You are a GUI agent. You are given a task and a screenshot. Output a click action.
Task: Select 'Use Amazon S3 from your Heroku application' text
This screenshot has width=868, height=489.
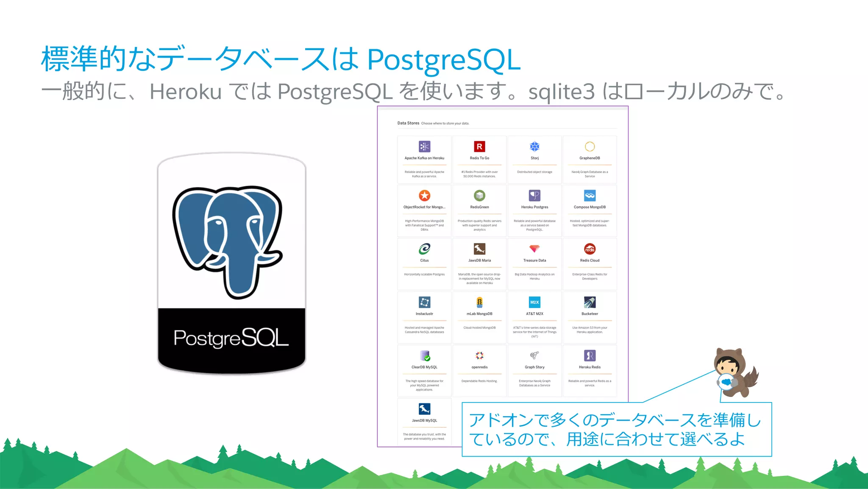click(x=590, y=330)
